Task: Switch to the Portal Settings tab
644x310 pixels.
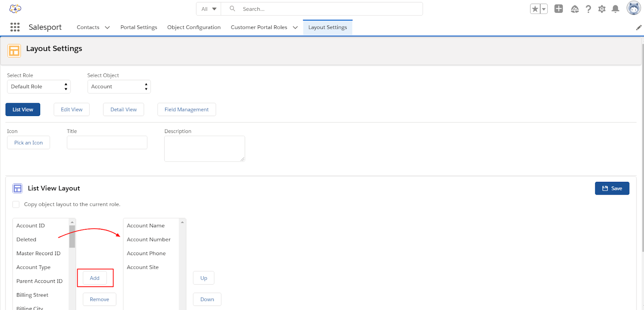Action: (138, 27)
